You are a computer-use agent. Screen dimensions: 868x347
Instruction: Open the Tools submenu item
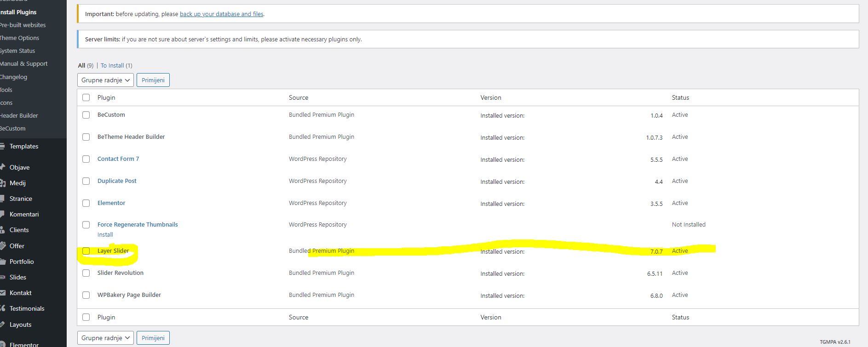point(6,90)
